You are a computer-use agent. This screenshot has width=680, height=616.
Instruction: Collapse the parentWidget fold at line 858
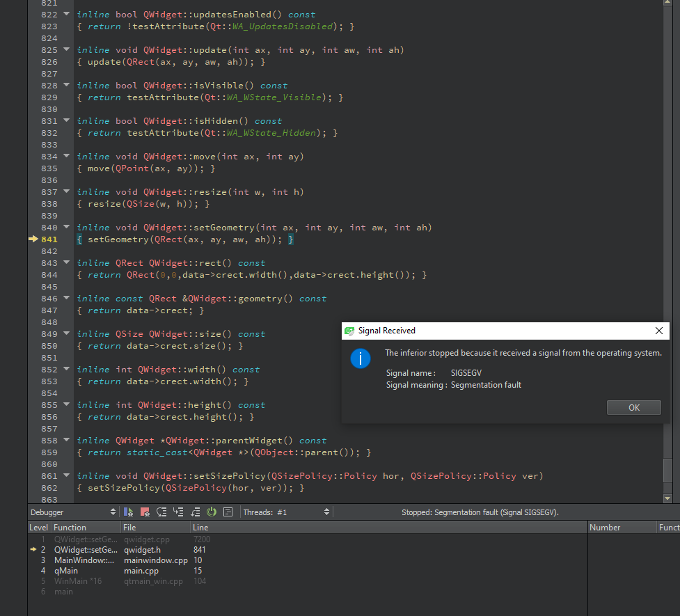pos(66,440)
